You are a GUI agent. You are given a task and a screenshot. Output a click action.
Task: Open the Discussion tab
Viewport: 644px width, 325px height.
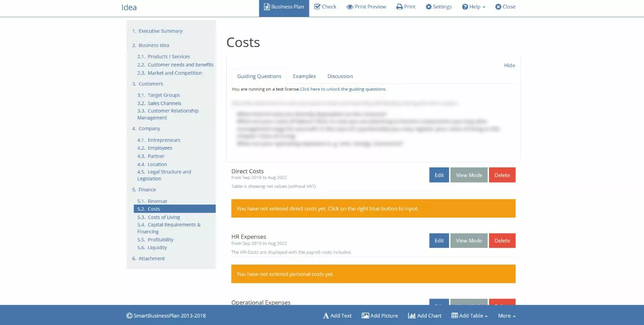click(x=340, y=76)
